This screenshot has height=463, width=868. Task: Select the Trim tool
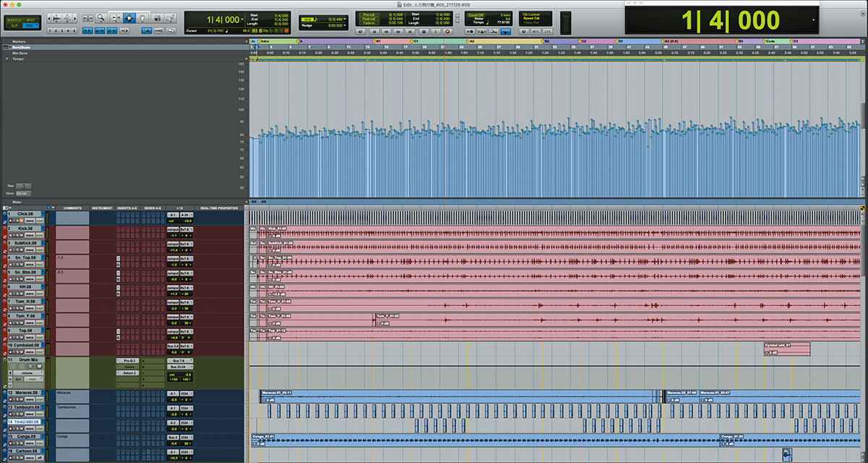coord(116,18)
